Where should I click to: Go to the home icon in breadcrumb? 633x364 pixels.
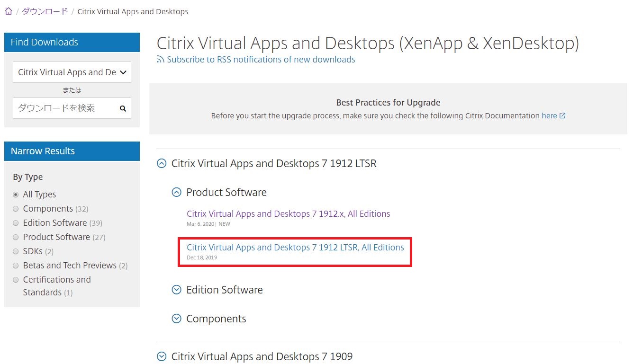8,11
